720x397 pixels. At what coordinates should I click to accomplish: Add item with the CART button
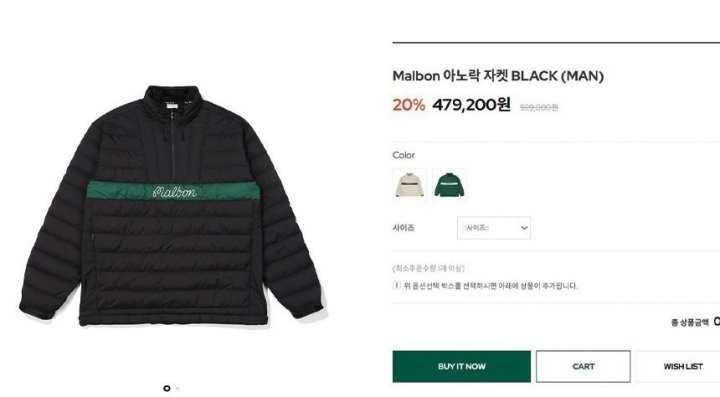coord(583,366)
